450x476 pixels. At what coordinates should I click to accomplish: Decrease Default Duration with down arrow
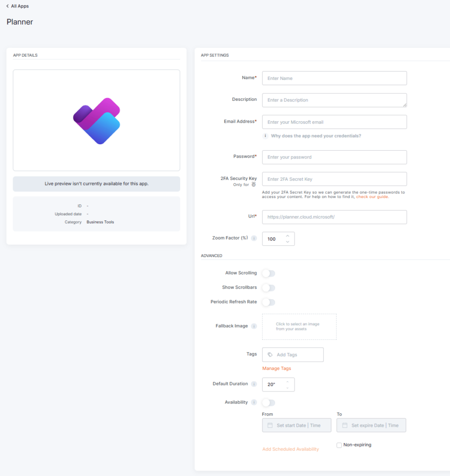tap(288, 388)
